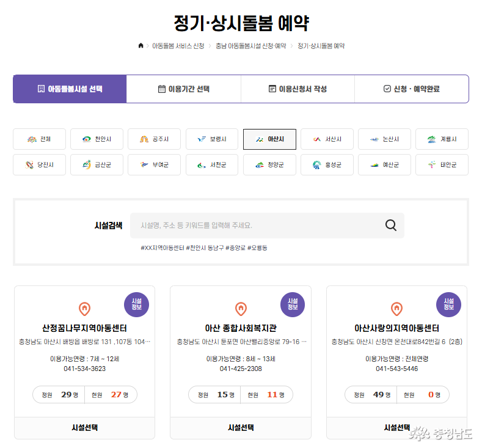Viewport: 482px width, 448px height.
Task: Click phone number 041-425-2308
Action: [241, 369]
